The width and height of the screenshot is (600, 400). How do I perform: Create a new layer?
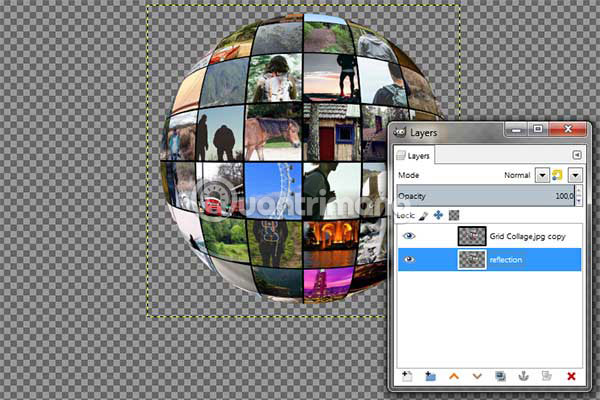pos(407,376)
